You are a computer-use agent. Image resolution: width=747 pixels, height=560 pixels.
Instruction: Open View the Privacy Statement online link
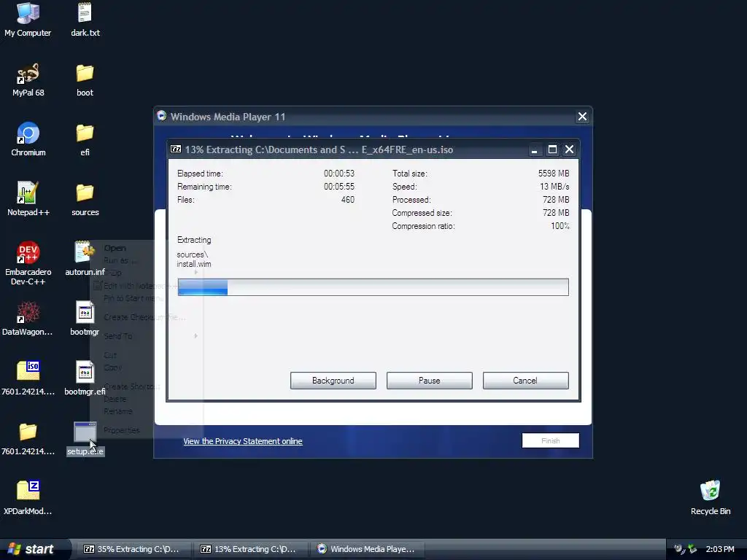pos(242,441)
